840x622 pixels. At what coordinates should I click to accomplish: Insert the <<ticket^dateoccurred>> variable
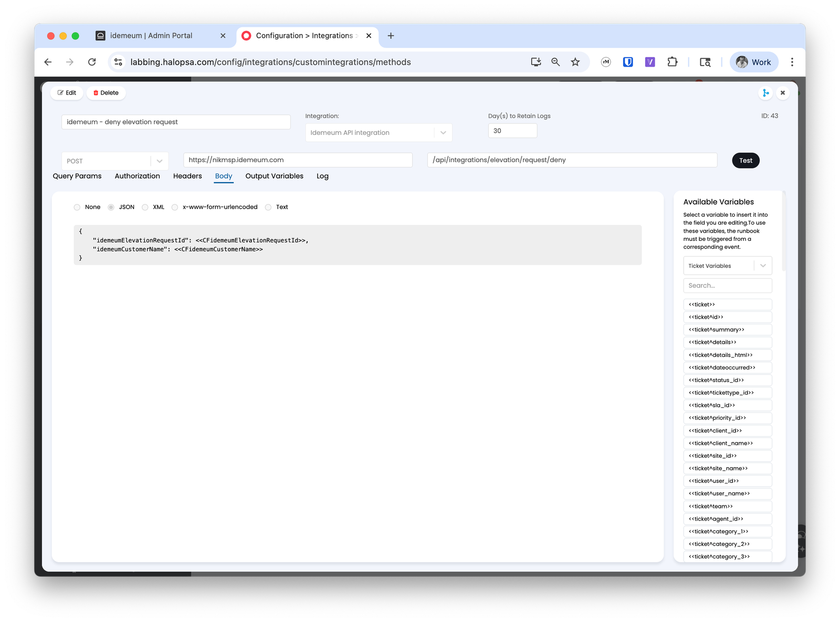click(728, 367)
